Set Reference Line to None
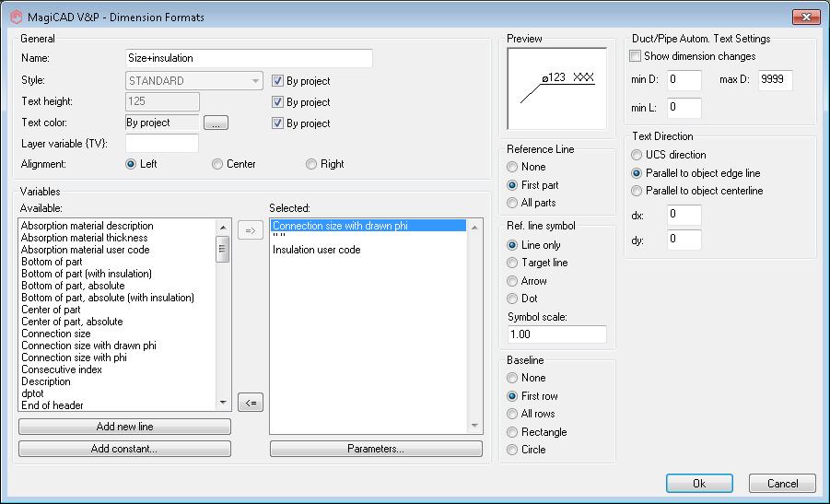The image size is (830, 504). (x=512, y=167)
